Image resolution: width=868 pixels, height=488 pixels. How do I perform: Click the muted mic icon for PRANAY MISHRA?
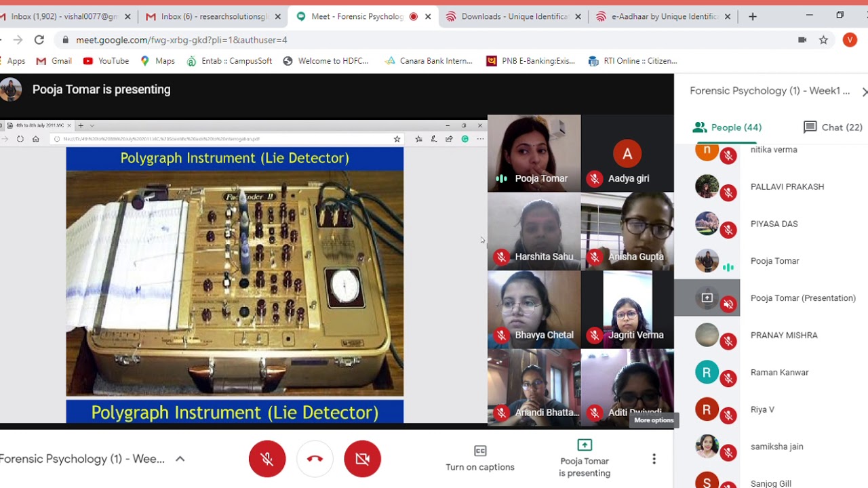coord(728,342)
